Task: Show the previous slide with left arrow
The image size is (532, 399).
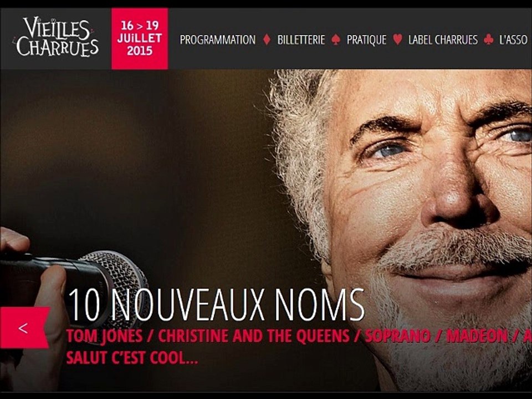Action: [x=24, y=328]
